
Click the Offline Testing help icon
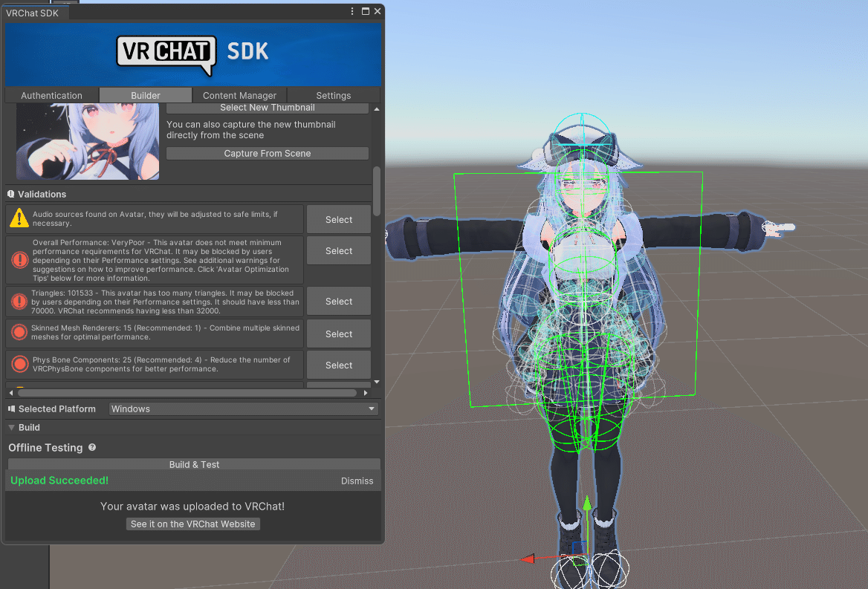click(x=92, y=447)
